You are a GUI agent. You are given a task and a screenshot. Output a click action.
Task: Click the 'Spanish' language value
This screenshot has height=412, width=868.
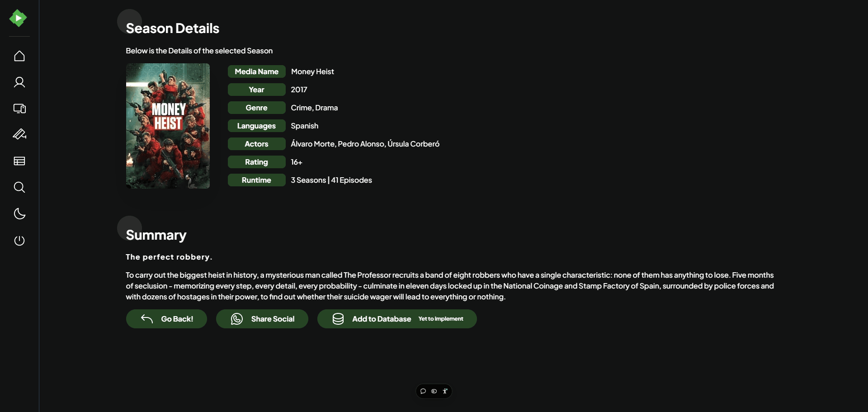(x=304, y=126)
